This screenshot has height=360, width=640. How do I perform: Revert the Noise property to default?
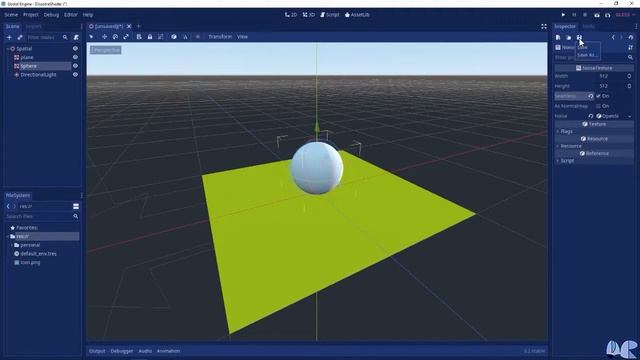[591, 116]
